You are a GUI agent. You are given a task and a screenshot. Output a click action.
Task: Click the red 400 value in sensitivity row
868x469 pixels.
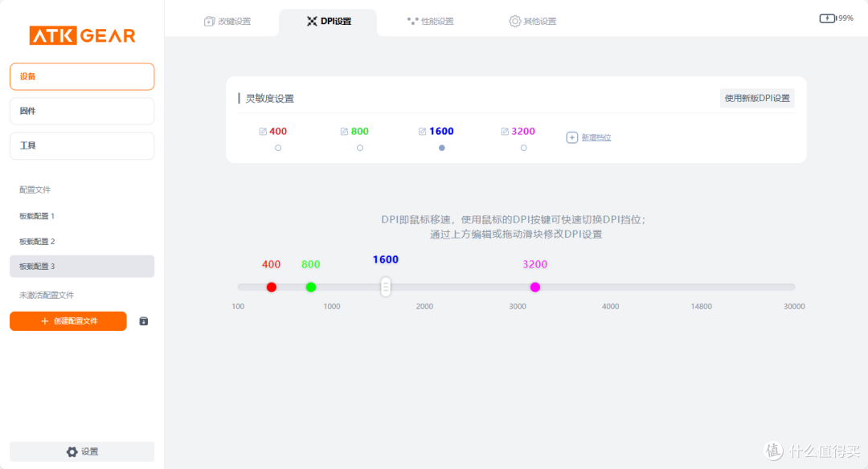click(x=278, y=132)
